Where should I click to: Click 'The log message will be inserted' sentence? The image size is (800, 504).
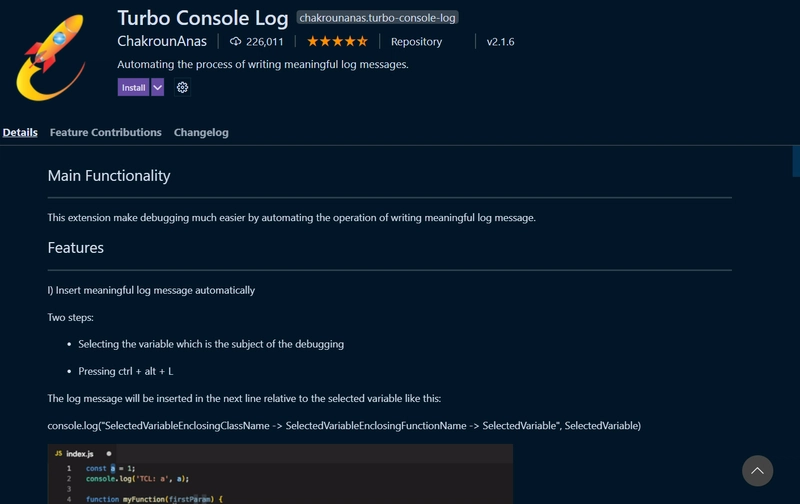(x=244, y=398)
